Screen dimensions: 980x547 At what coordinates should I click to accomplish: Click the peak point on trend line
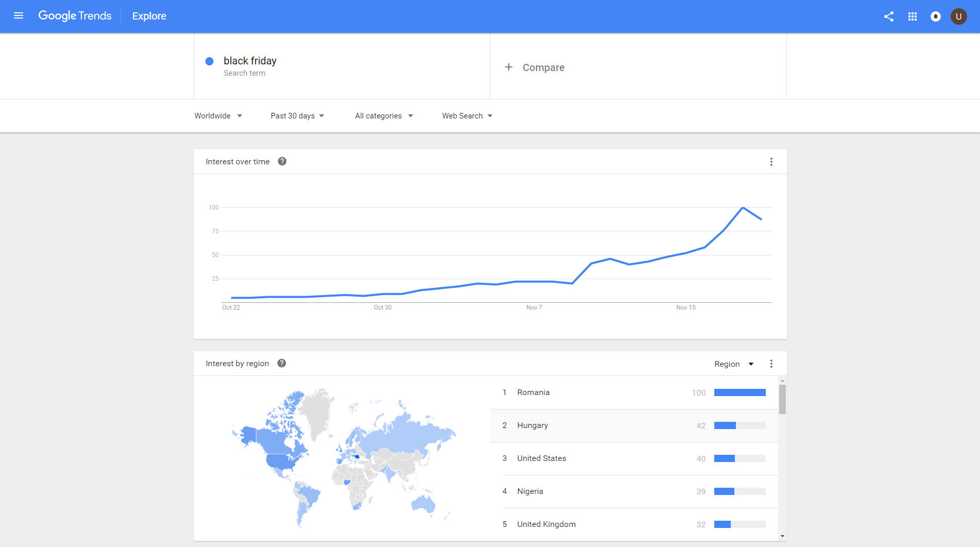743,208
